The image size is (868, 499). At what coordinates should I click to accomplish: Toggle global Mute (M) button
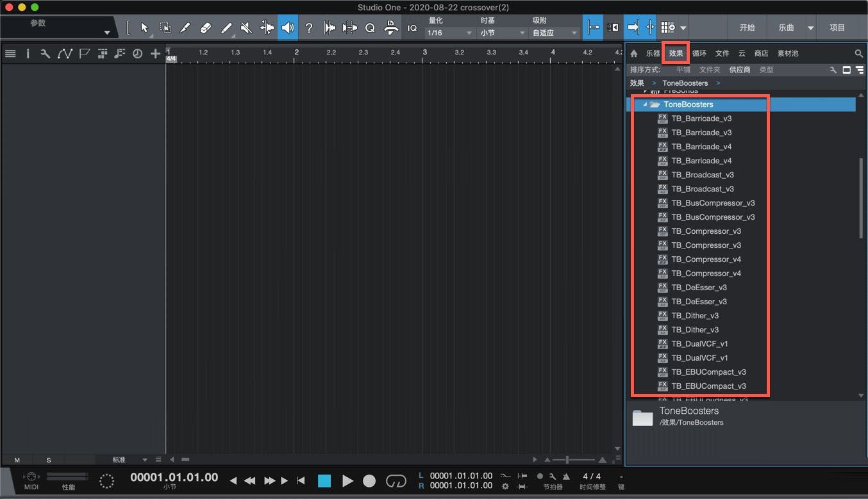(x=17, y=460)
